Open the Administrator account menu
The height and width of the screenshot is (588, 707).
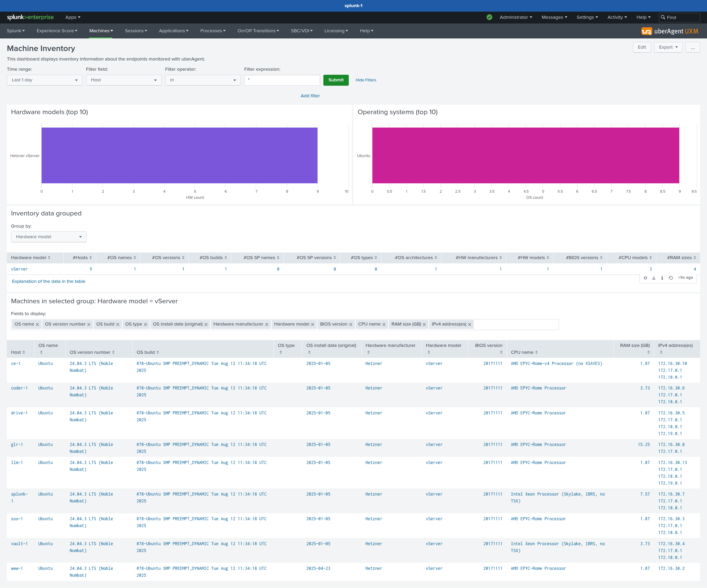coord(516,17)
